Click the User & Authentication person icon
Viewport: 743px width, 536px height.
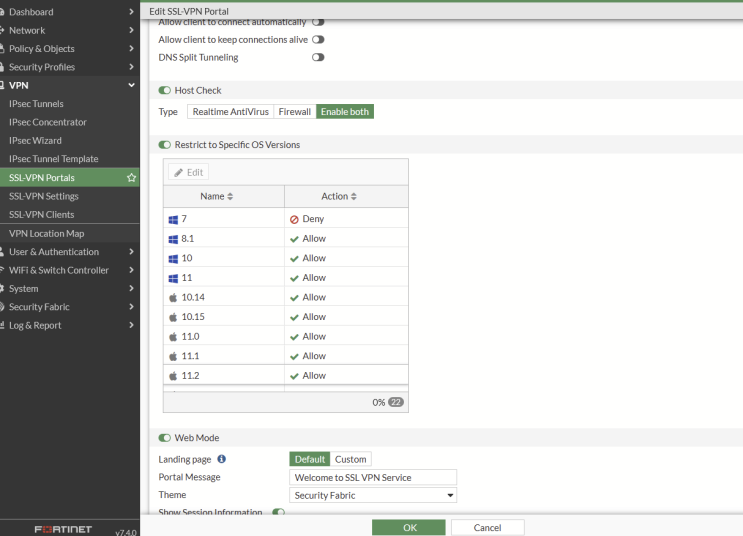tap(2, 252)
